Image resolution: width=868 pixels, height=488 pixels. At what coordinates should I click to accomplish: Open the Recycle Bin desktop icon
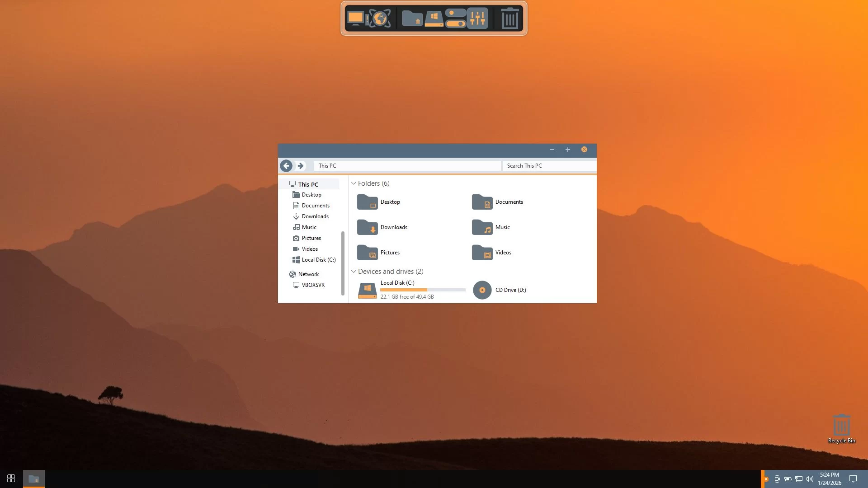coord(841,426)
